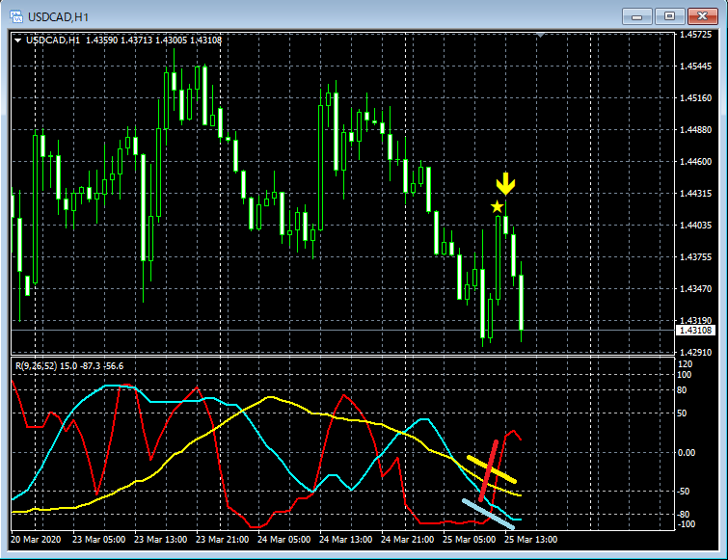This screenshot has width=728, height=560.
Task: Click the chart shift marker triangle
Action: pyautogui.click(x=541, y=35)
